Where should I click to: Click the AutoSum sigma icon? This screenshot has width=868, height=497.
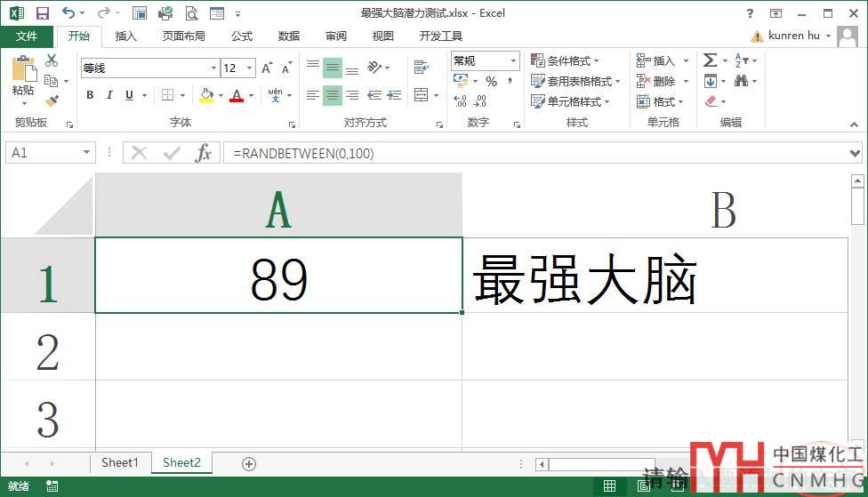(710, 60)
